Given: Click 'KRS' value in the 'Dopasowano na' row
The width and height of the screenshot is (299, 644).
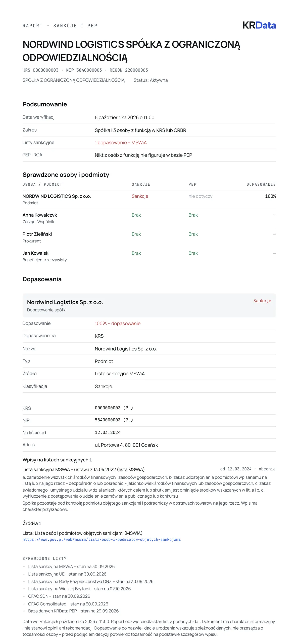Looking at the screenshot, I should pos(99,336).
